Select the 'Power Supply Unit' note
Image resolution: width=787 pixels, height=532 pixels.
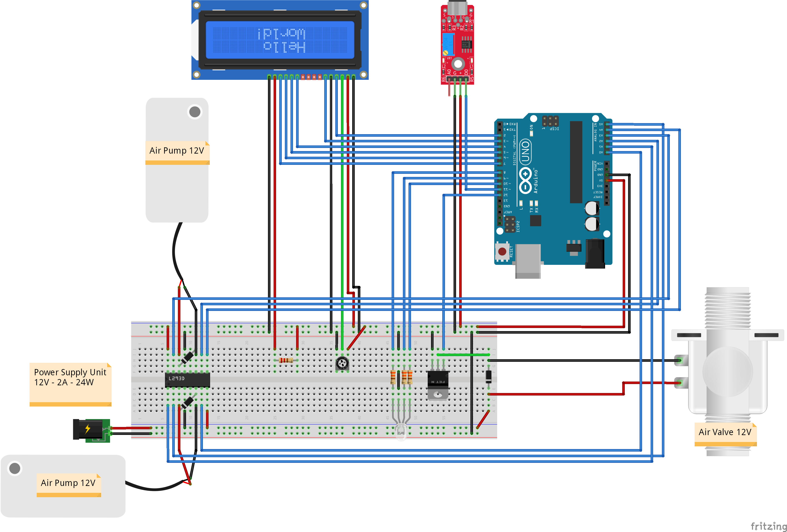[70, 384]
